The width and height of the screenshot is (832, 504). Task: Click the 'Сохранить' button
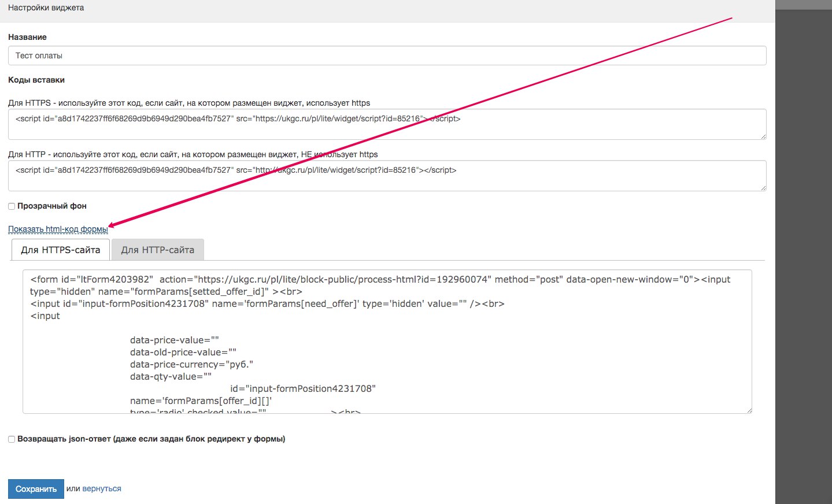tap(36, 489)
